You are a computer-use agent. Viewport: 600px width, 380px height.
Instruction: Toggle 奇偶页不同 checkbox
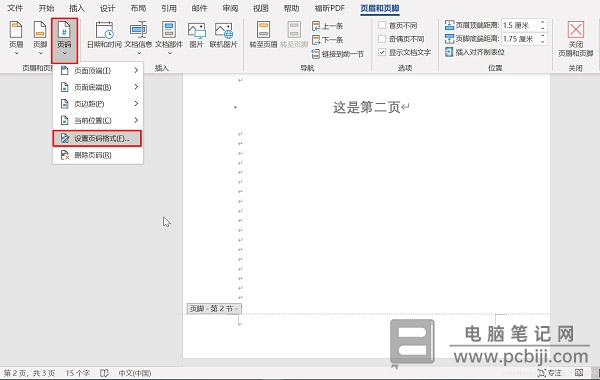click(382, 39)
